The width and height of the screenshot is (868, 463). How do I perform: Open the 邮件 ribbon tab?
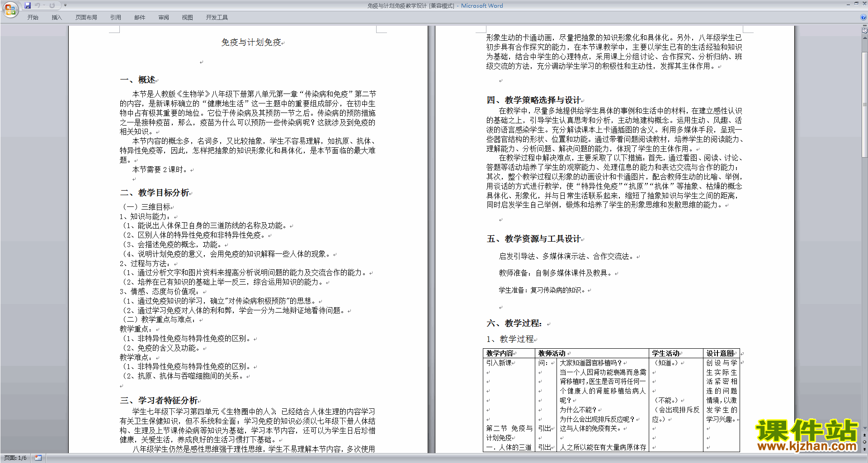pos(140,18)
